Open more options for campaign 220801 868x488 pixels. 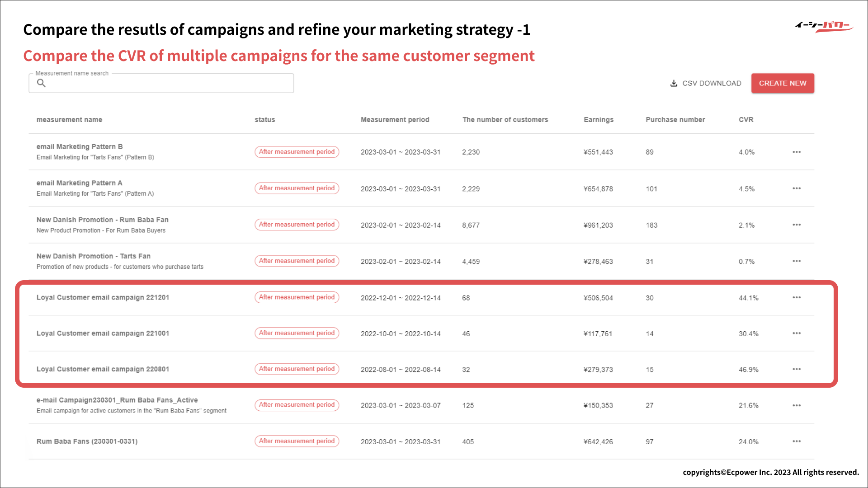point(797,370)
